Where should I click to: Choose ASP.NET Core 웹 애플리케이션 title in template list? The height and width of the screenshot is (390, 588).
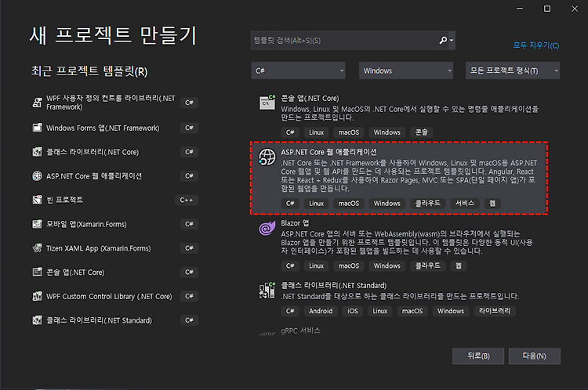pyautogui.click(x=328, y=152)
